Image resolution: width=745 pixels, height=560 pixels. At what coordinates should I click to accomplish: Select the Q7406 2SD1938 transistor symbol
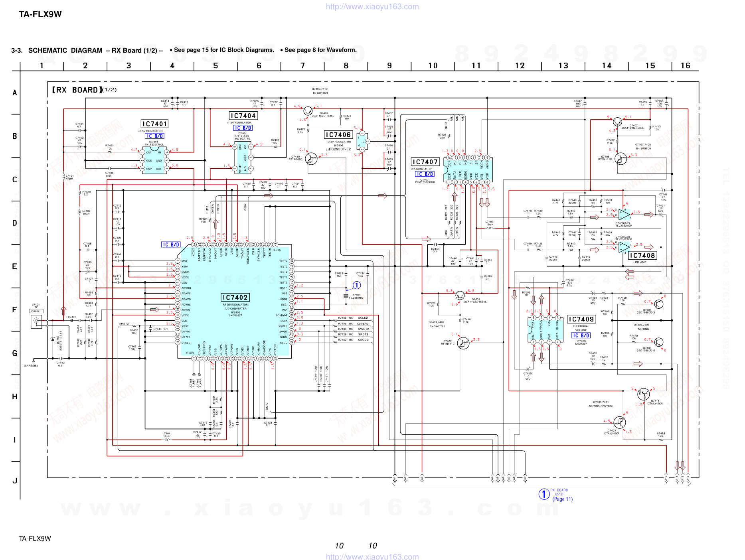click(x=658, y=304)
